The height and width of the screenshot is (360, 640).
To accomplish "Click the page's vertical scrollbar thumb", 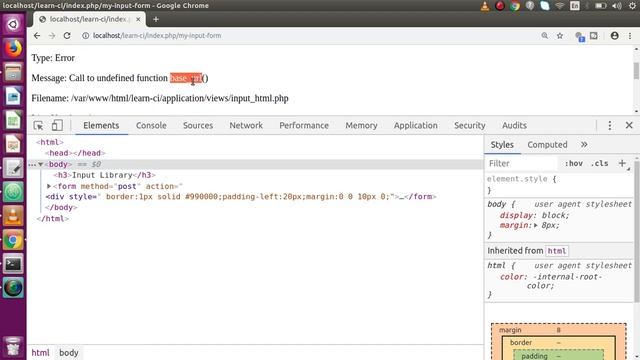I will tap(636, 71).
